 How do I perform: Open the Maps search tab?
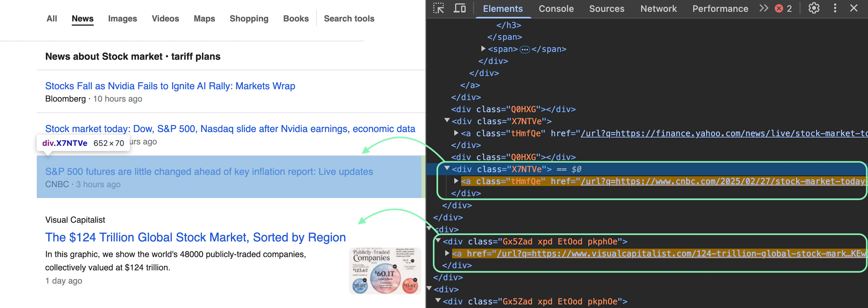(x=204, y=19)
